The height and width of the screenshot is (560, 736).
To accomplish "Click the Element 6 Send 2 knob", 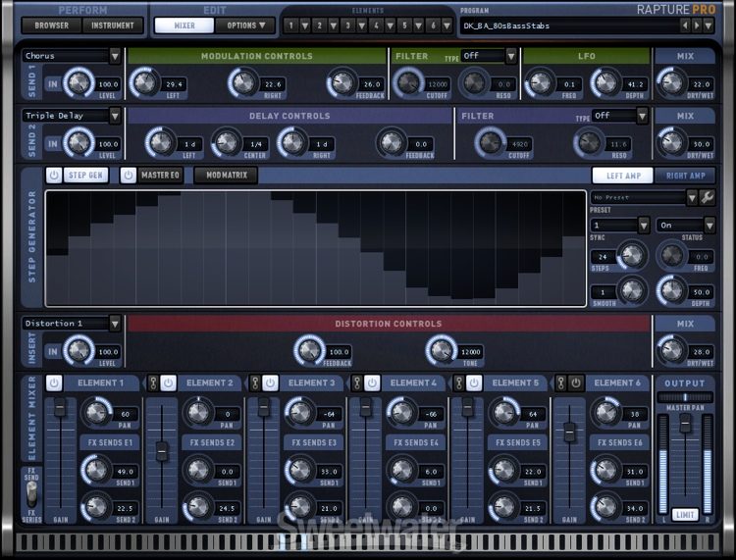I will point(605,506).
